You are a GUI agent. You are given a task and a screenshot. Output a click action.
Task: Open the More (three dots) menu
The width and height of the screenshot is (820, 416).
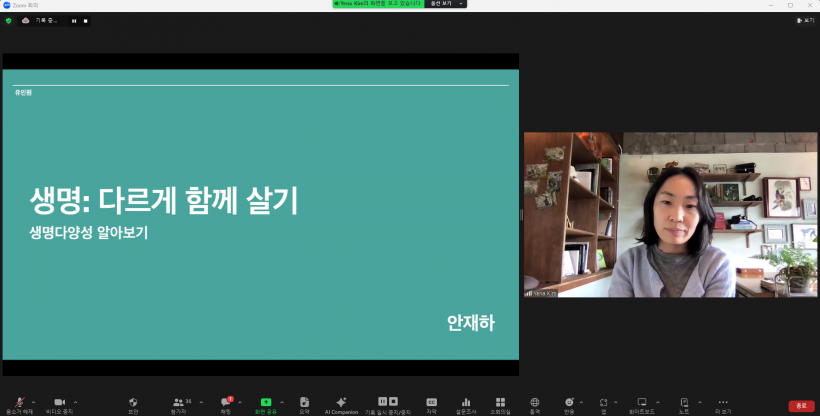pos(723,402)
